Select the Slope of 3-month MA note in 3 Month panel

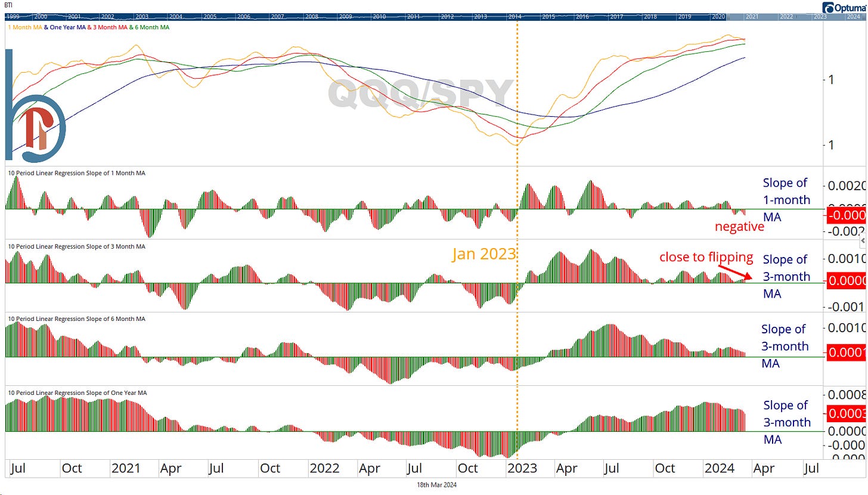tap(786, 277)
